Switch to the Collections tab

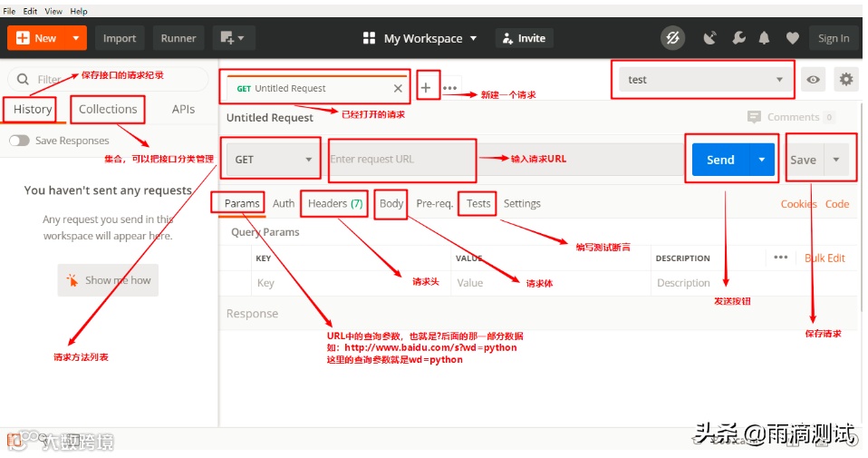click(108, 109)
